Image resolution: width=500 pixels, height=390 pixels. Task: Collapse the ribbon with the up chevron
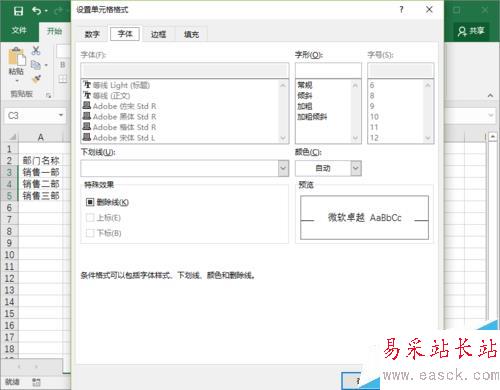[490, 95]
